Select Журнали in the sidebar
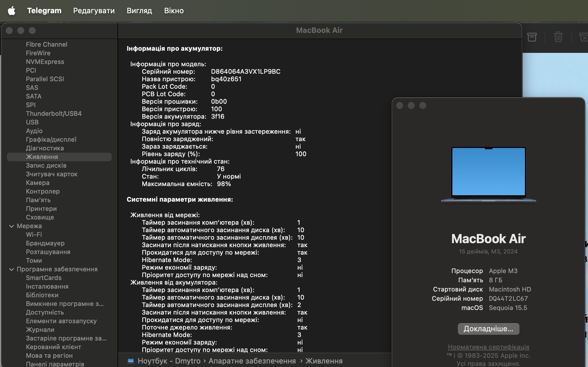The image size is (588, 367). click(40, 330)
